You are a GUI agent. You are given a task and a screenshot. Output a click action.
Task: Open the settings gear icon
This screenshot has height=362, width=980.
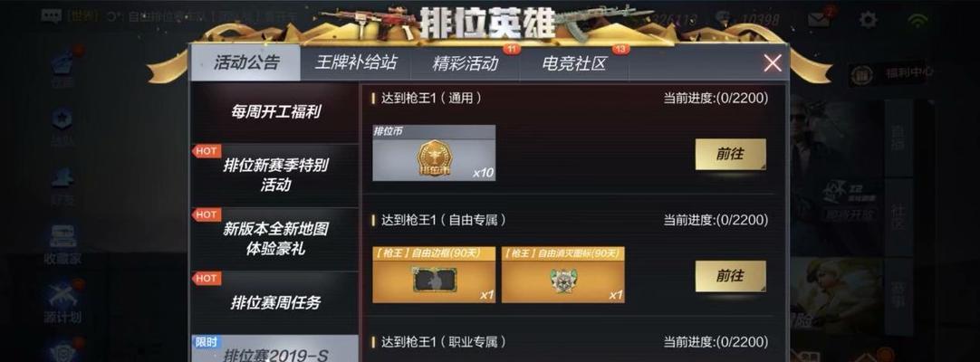868,19
